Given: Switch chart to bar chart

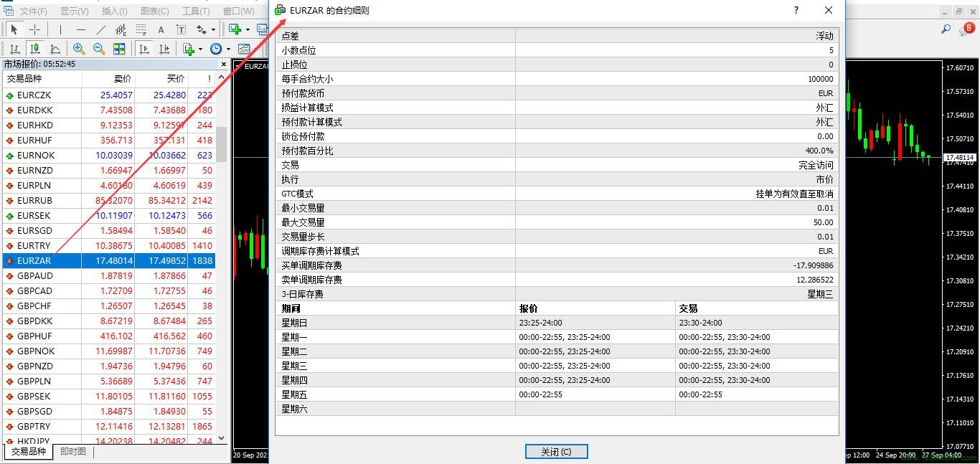Looking at the screenshot, I should tap(14, 49).
